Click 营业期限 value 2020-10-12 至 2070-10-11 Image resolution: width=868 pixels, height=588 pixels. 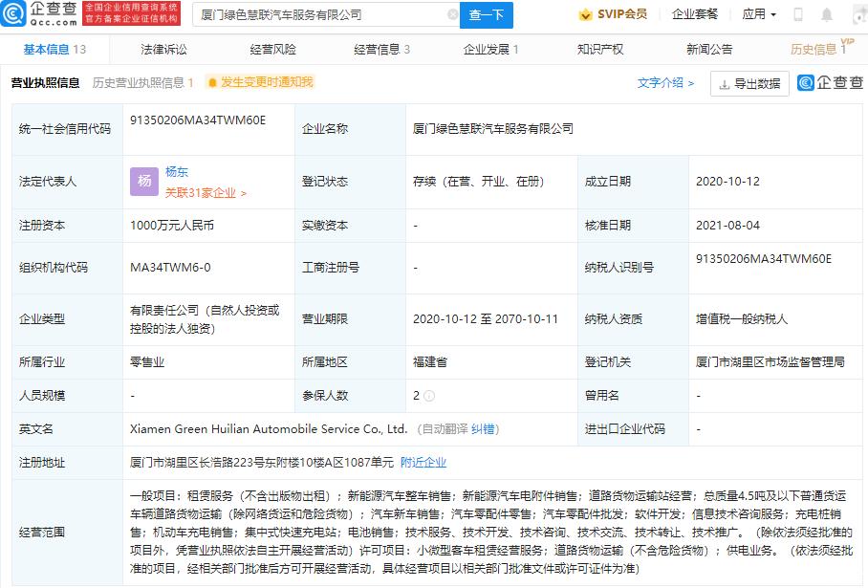[x=486, y=319]
